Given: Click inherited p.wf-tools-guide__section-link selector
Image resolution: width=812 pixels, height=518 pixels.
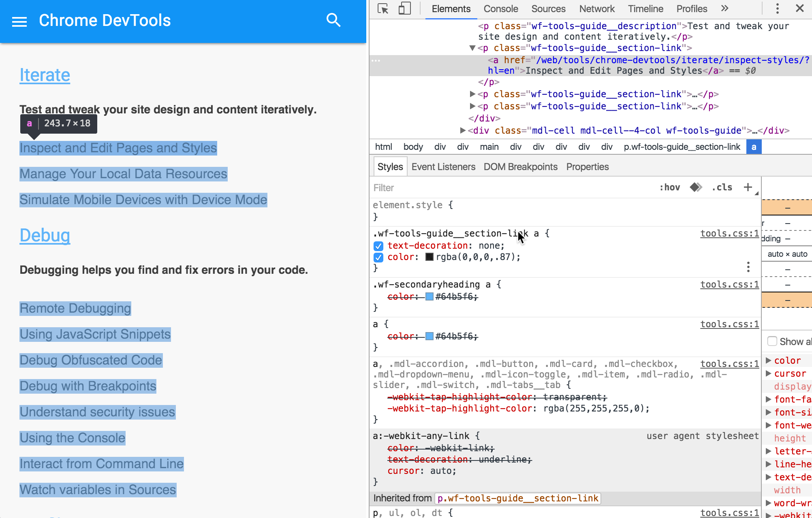Looking at the screenshot, I should pyautogui.click(x=518, y=499).
